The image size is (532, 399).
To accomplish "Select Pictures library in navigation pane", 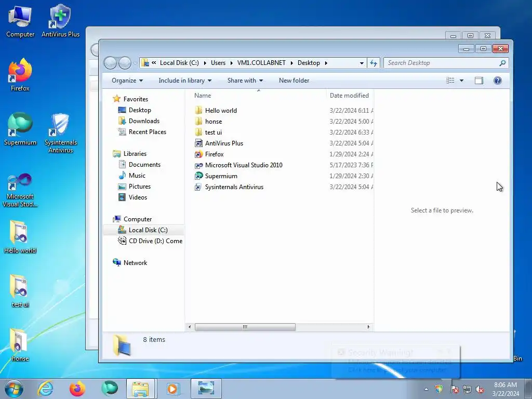I will coord(139,187).
